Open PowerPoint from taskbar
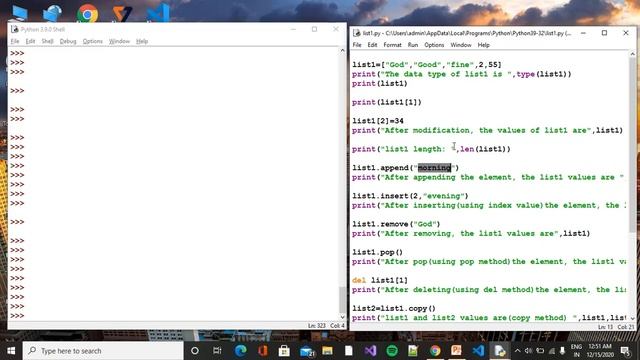This screenshot has width=640, height=360. coord(456,351)
